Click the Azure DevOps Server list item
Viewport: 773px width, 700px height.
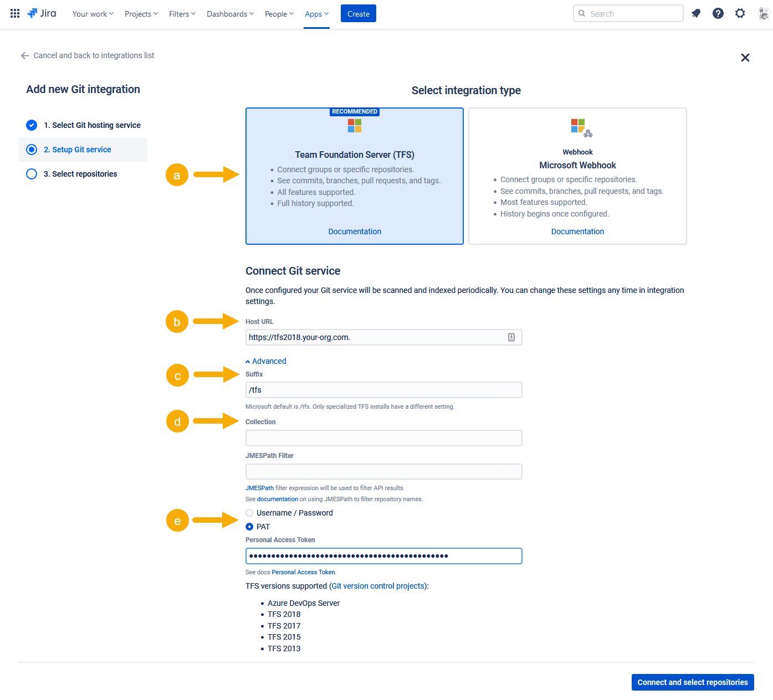click(x=304, y=603)
